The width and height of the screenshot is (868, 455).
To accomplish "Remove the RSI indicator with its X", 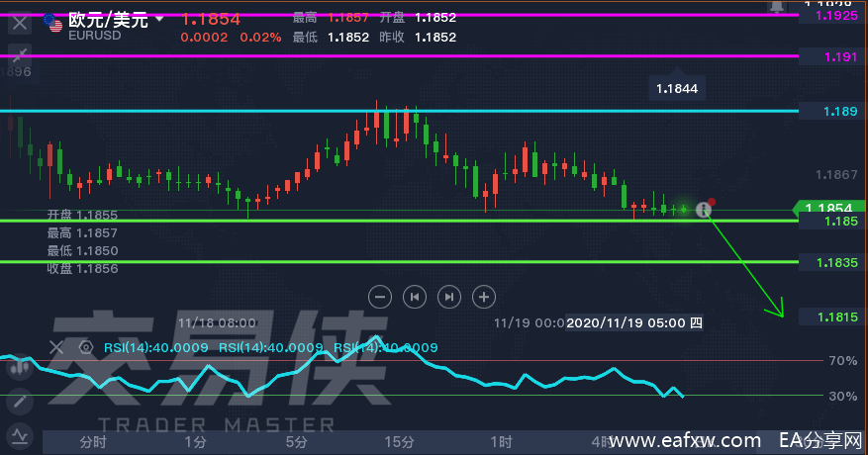I will 56,347.
